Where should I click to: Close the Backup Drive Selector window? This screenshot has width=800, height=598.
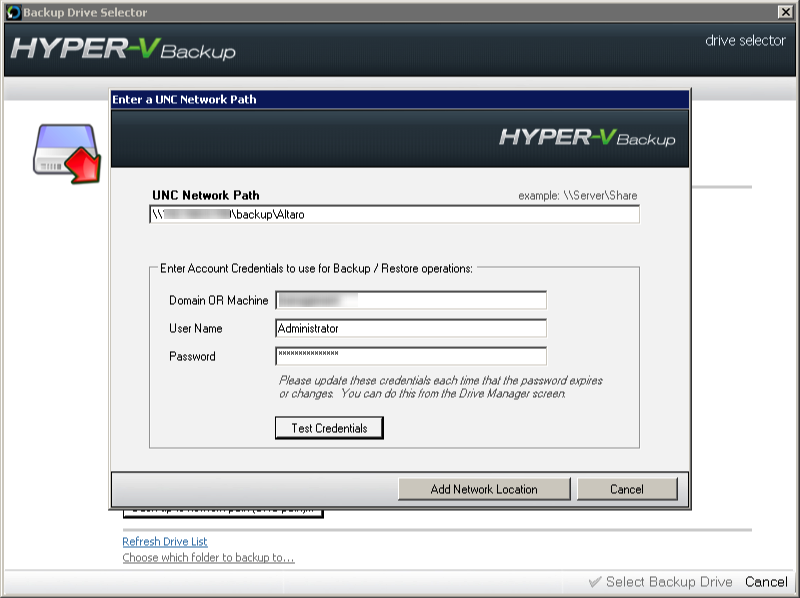785,12
